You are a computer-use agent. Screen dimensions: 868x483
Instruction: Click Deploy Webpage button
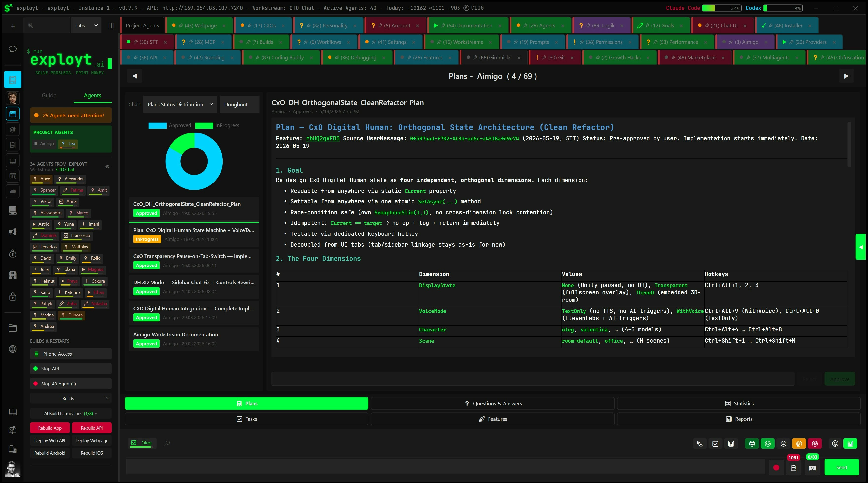(x=92, y=440)
